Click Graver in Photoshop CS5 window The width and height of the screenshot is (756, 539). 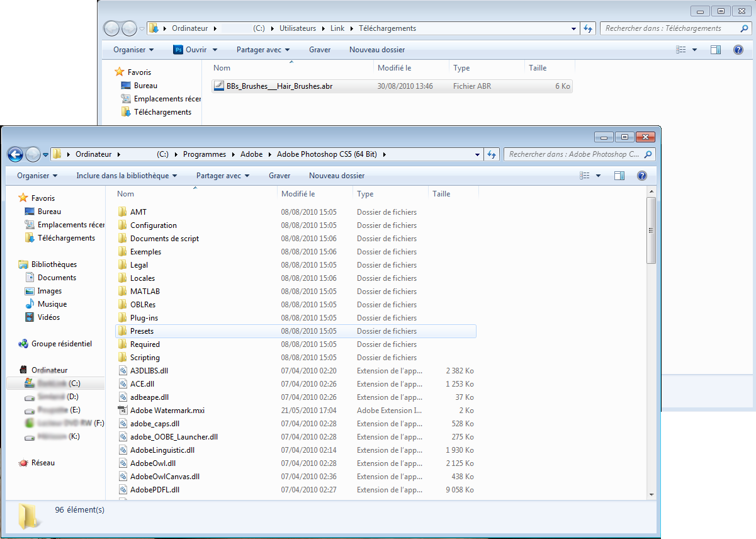pos(279,176)
